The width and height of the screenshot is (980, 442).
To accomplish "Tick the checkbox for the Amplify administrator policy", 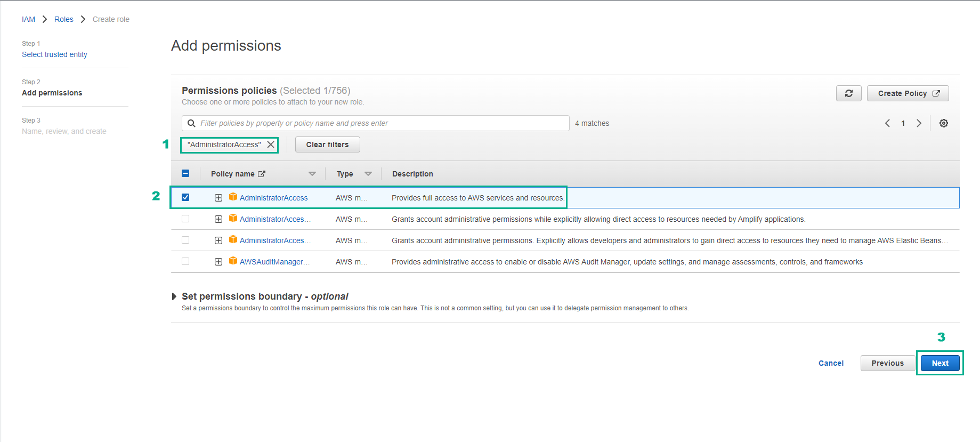I will click(185, 219).
